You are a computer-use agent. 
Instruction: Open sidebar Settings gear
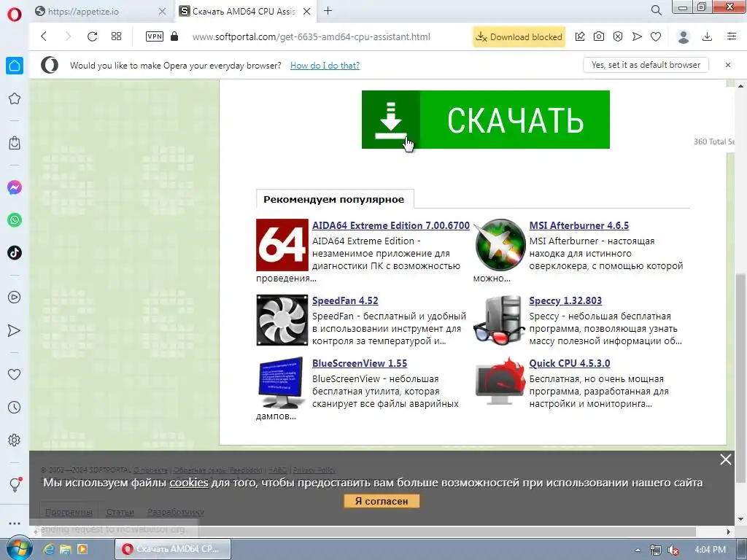(15, 440)
